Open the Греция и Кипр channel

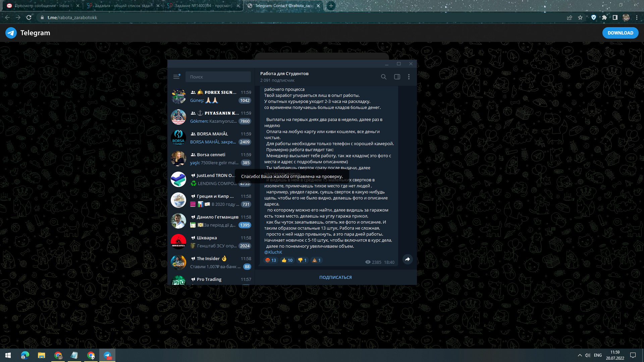(x=211, y=200)
